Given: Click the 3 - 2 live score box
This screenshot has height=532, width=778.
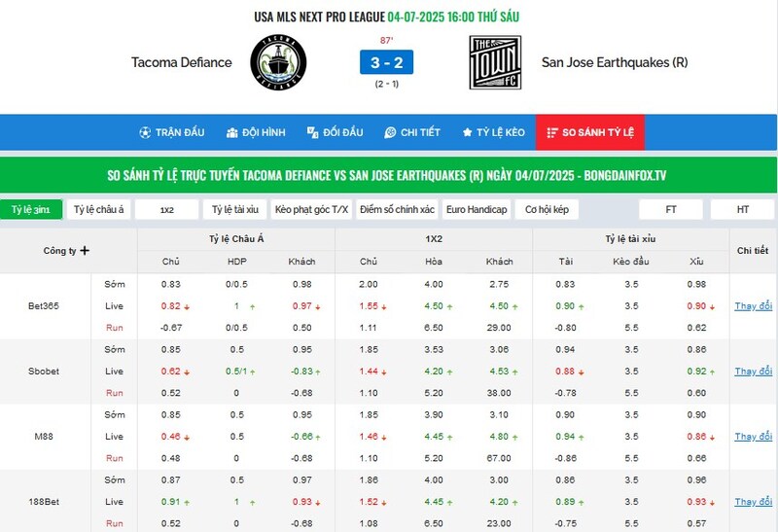Looking at the screenshot, I should click(386, 62).
